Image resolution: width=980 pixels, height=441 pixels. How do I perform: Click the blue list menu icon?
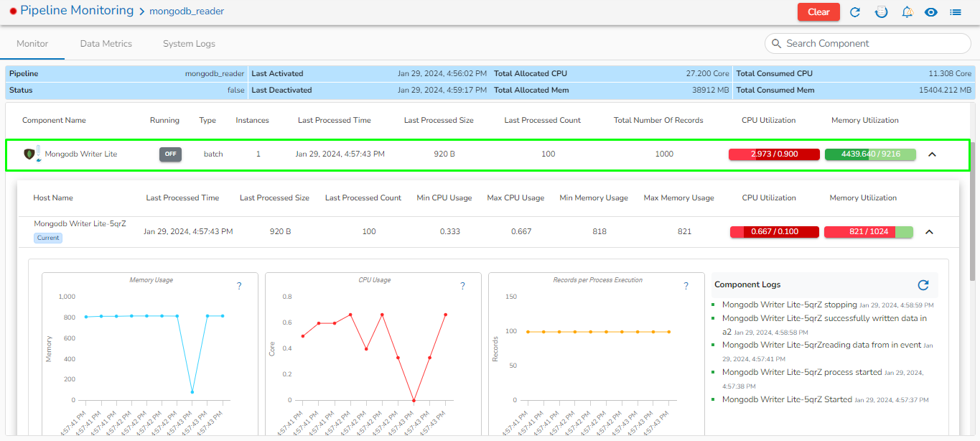[956, 11]
